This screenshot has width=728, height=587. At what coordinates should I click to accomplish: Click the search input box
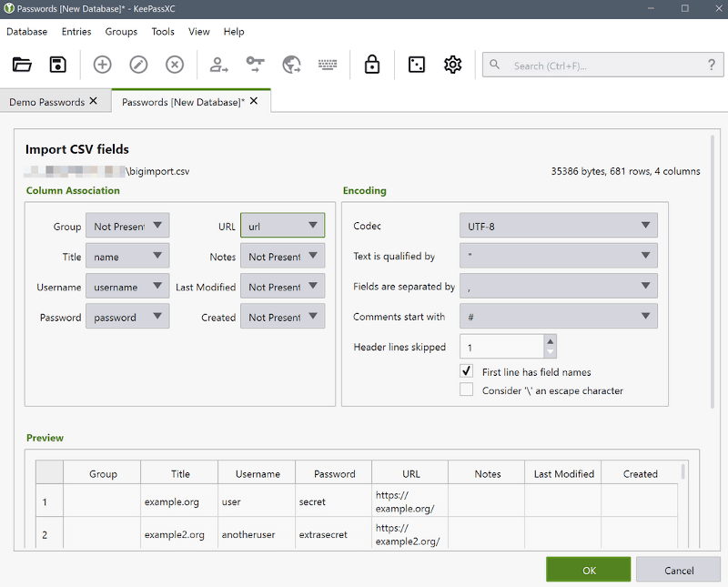coord(602,65)
